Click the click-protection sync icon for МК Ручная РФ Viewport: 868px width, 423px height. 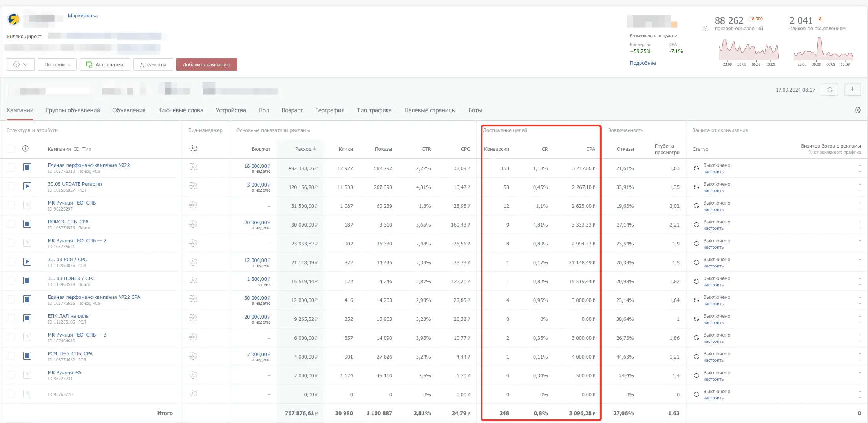coord(696,375)
